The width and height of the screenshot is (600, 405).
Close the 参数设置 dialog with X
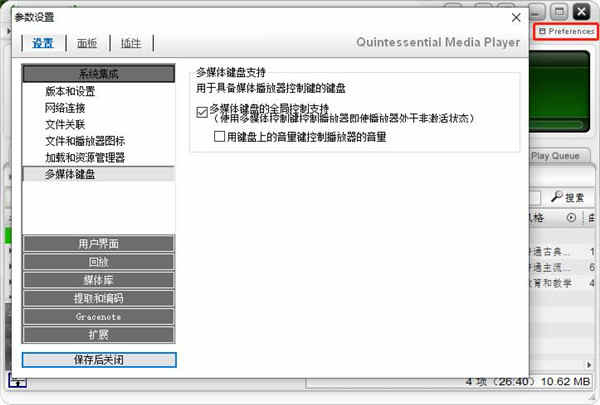[516, 18]
